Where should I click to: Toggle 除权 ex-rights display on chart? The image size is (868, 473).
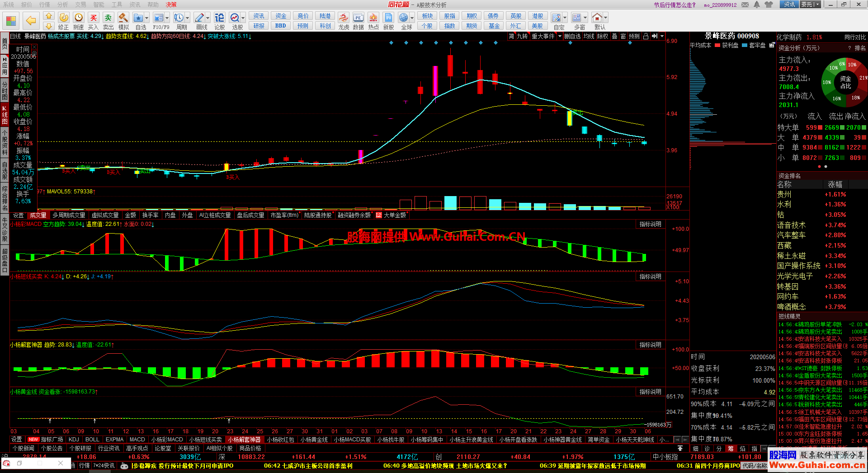603,36
